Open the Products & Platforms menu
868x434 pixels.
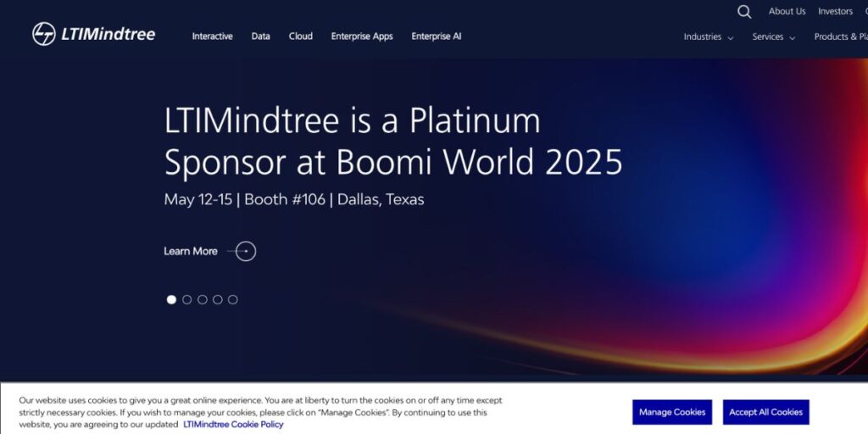[841, 37]
